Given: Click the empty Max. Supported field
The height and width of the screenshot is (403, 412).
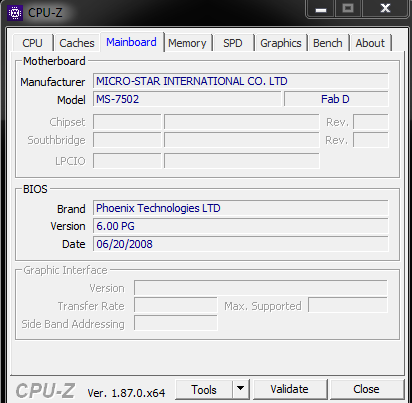Looking at the screenshot, I should pyautogui.click(x=348, y=305).
